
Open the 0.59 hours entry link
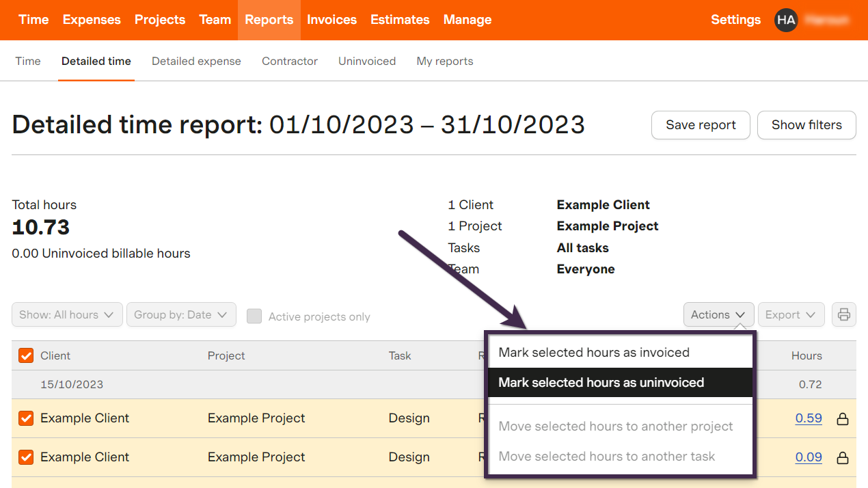click(x=808, y=418)
